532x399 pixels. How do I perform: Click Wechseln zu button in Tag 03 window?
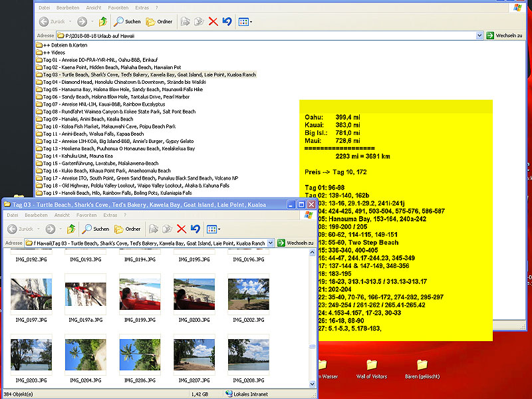[295, 243]
